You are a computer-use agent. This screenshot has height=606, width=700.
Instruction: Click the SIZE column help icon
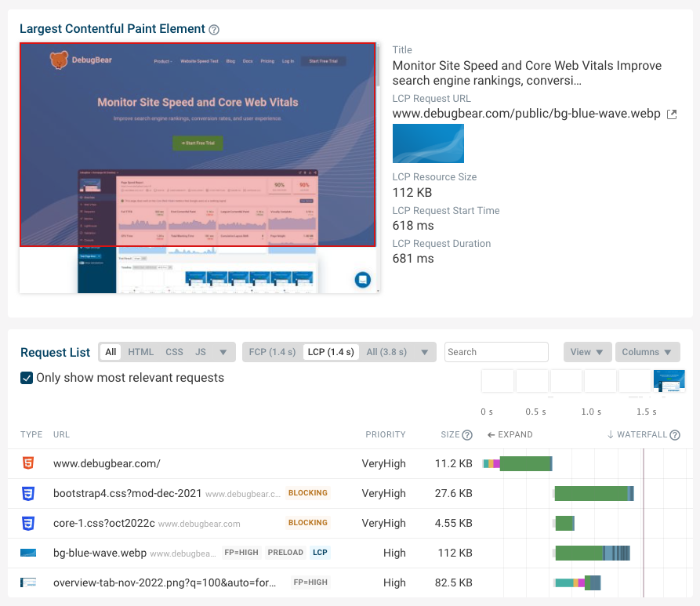467,435
